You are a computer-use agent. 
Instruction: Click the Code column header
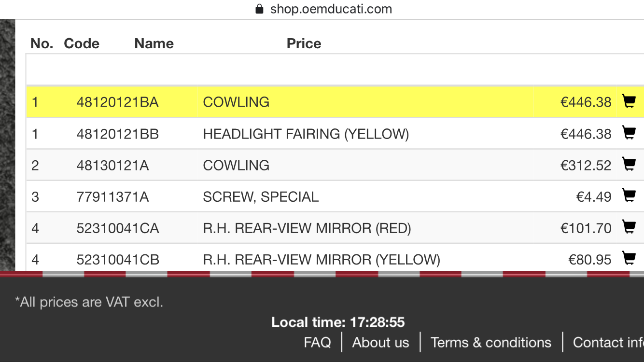(82, 43)
